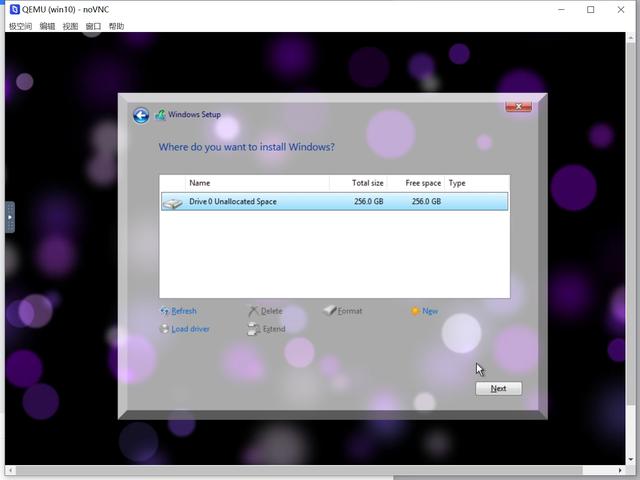Create a partition with New
This screenshot has width=640, height=480.
coord(430,311)
